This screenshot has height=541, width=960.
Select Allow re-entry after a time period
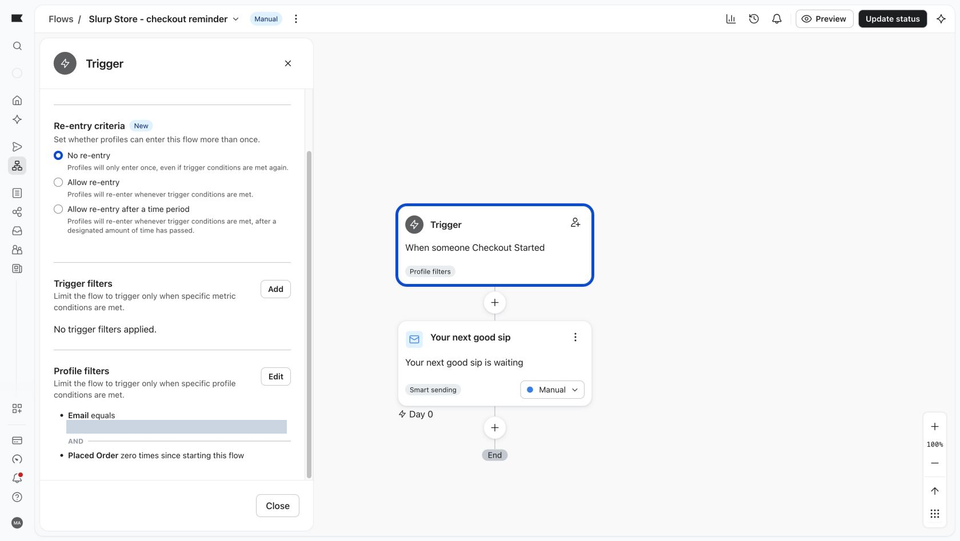(58, 209)
